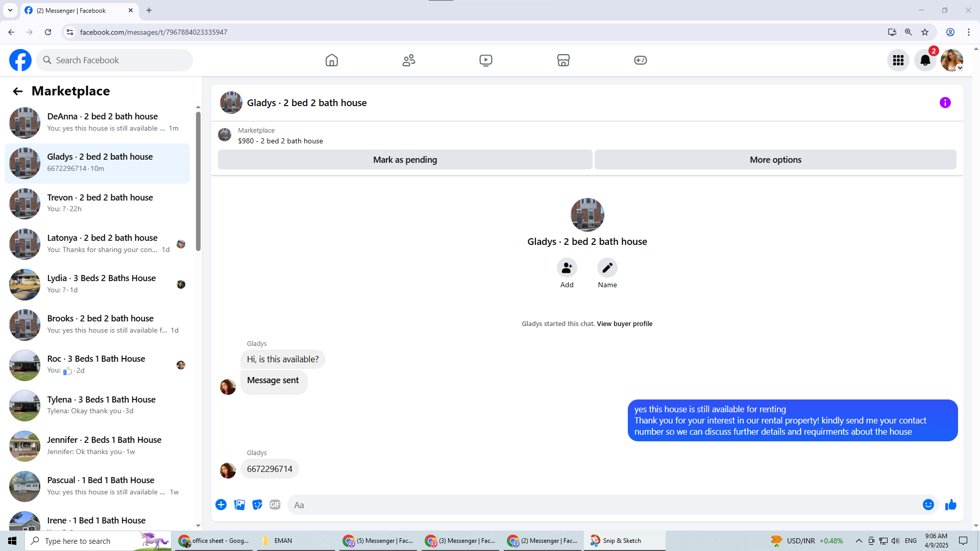This screenshot has width=980, height=551.
Task: Click the large listing thumbnail in chat
Action: tap(587, 215)
